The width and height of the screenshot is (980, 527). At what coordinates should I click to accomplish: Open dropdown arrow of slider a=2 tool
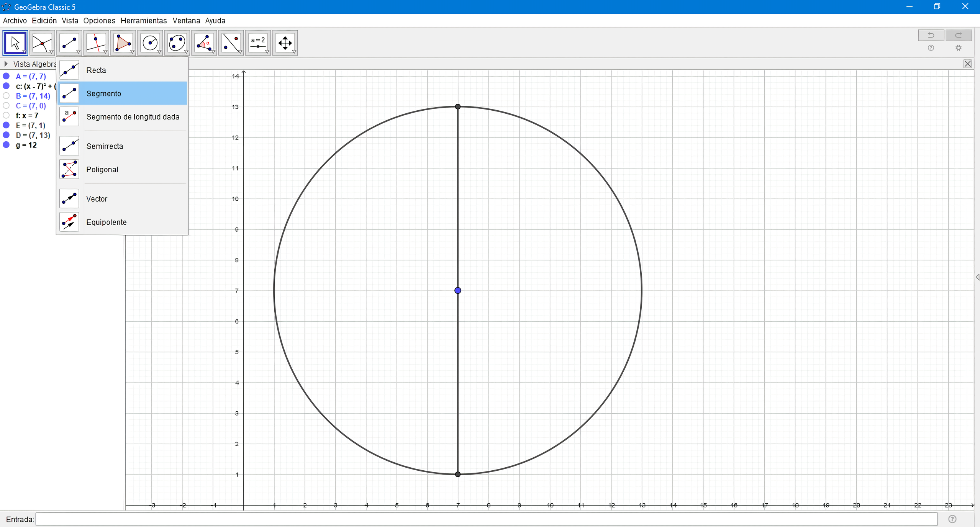click(x=267, y=52)
